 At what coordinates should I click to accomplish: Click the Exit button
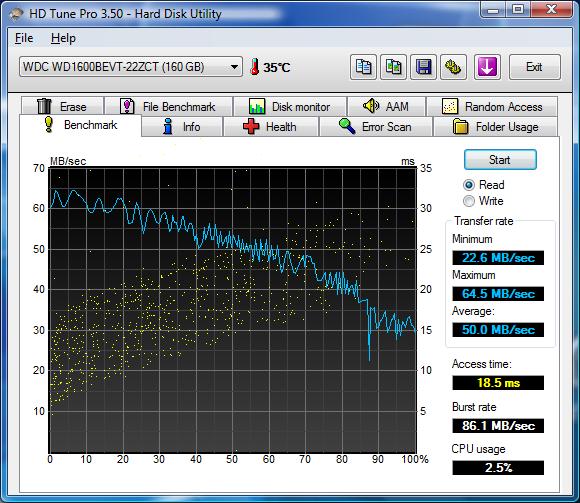tap(535, 67)
